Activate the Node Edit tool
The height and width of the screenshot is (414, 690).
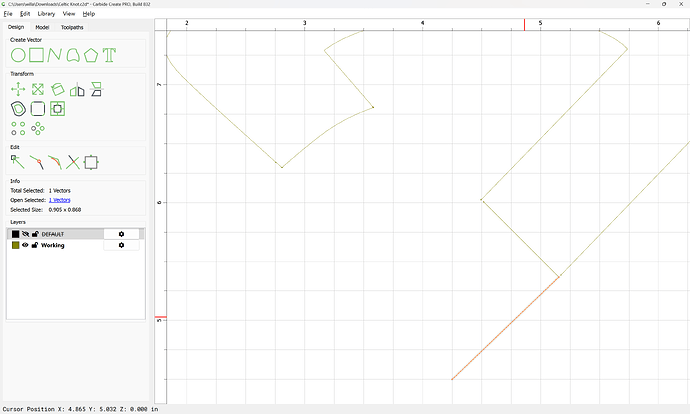[x=17, y=161]
